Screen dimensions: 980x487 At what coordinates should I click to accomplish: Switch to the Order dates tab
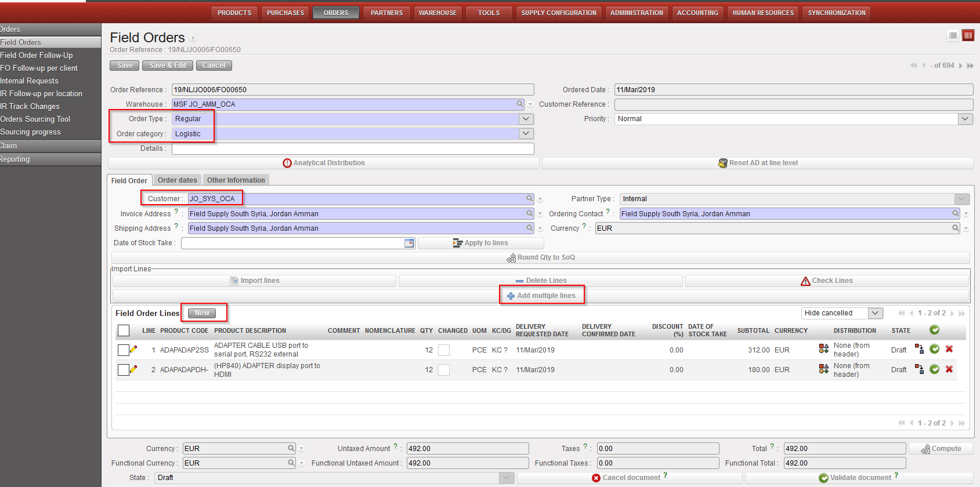tap(178, 180)
